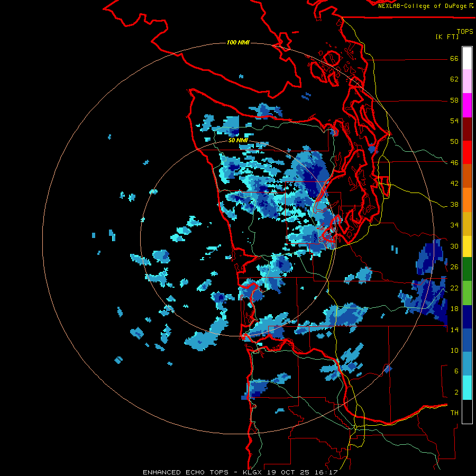
Task: Click the bright red 50 kft legend swatch
Action: [x=467, y=152]
